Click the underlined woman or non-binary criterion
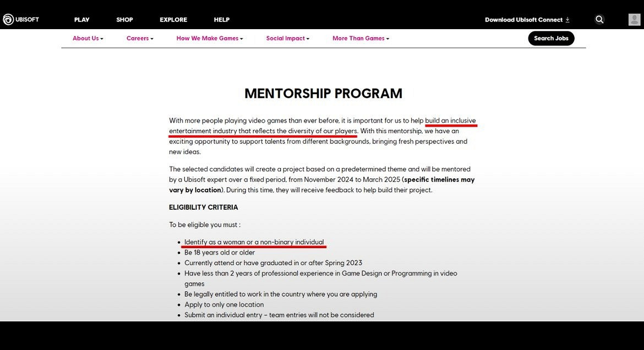The height and width of the screenshot is (350, 644). [x=254, y=242]
